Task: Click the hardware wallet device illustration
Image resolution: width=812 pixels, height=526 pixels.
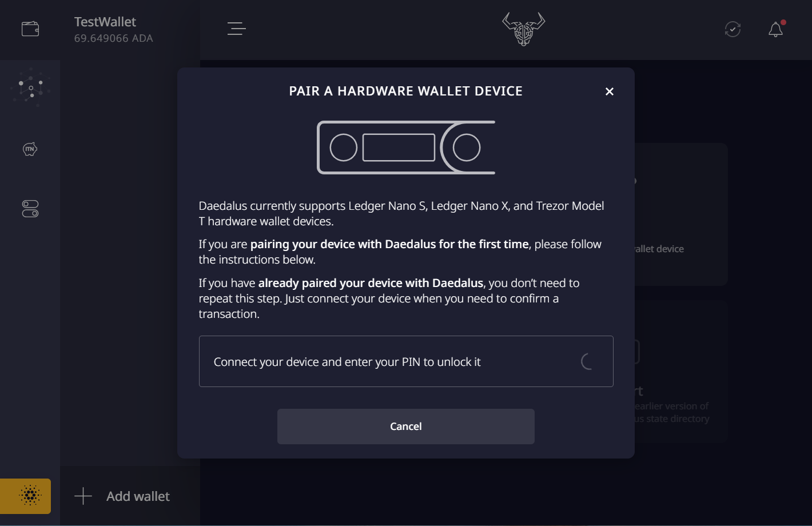Action: coord(406,148)
